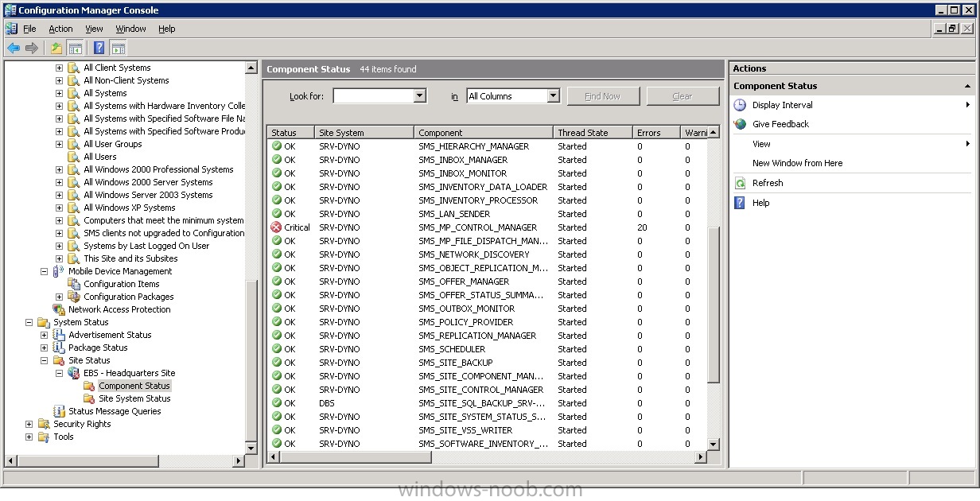The width and height of the screenshot is (980, 501).
Task: Click the OK status icon for SMS_SCHEDULER
Action: click(x=277, y=349)
